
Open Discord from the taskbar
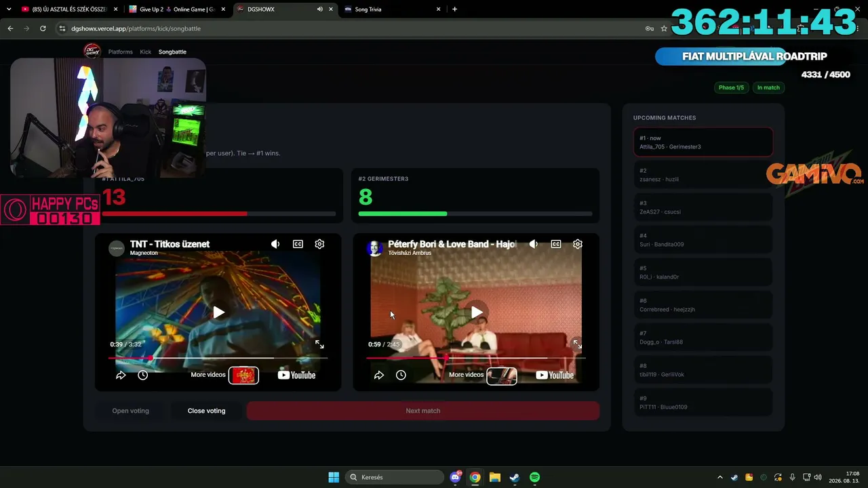(456, 477)
